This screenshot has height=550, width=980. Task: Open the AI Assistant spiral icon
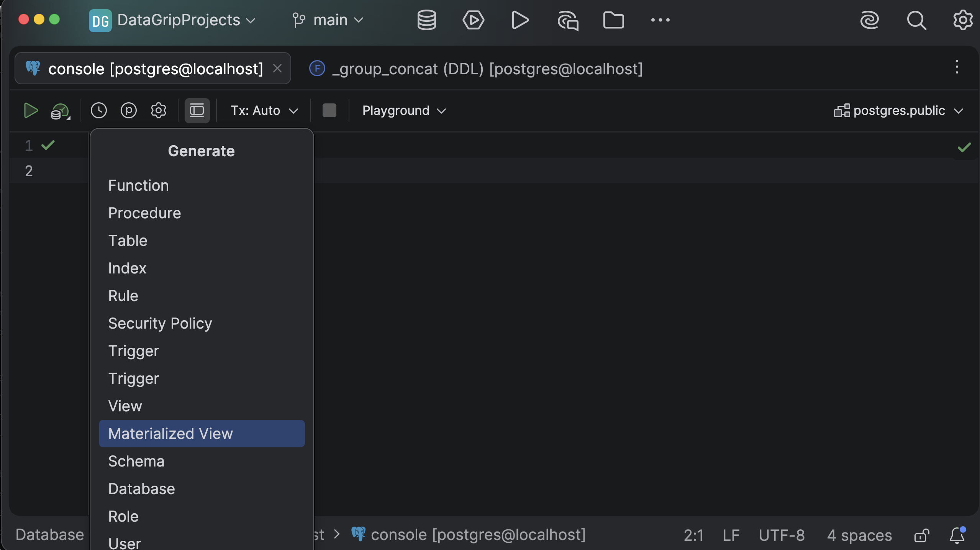point(869,20)
